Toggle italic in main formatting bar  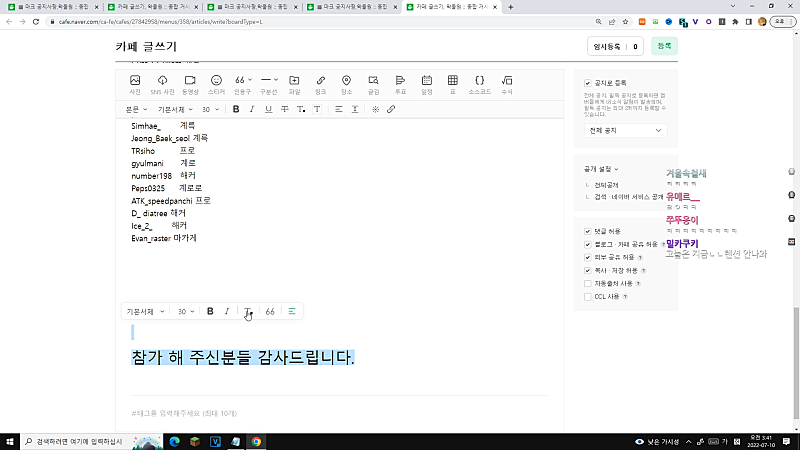pos(252,109)
